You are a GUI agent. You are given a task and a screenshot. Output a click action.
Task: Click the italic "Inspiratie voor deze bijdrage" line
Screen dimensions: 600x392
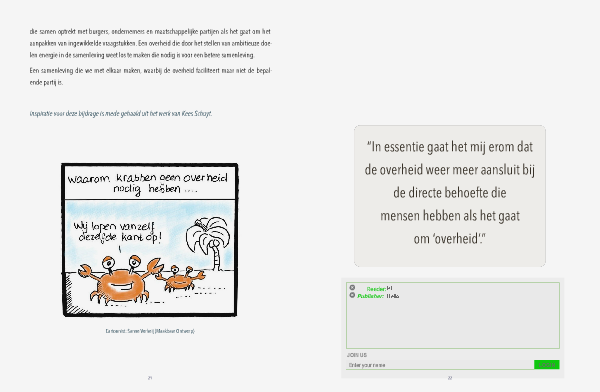point(121,114)
